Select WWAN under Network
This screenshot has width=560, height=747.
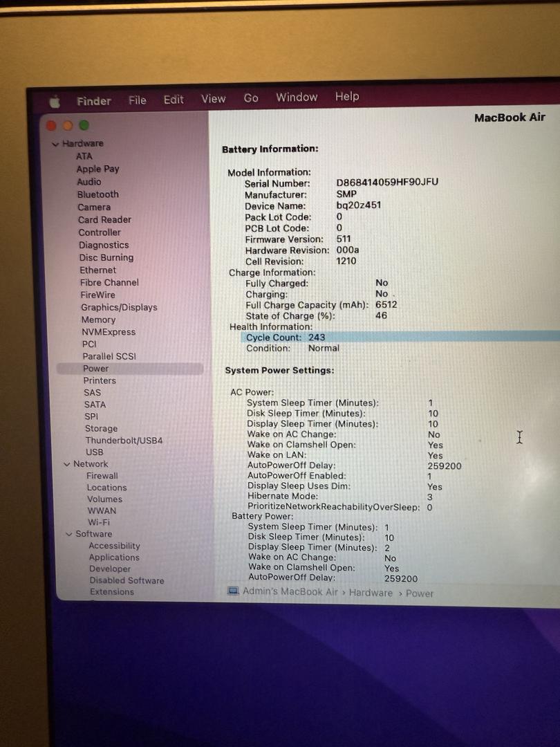click(x=102, y=510)
